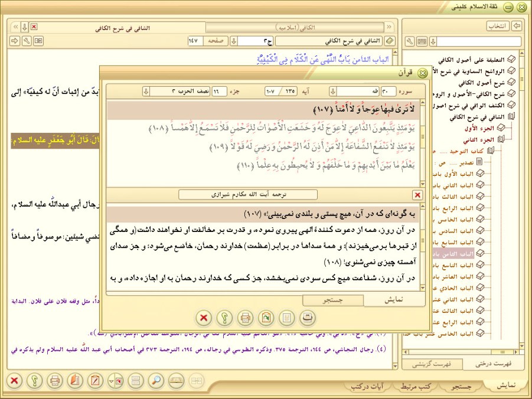Open the volume ج٣ dropdown arrow
This screenshot has height=399, width=532.
click(233, 41)
